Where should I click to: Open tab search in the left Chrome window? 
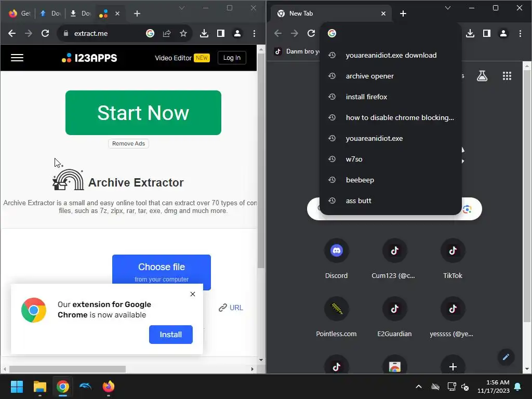coord(182,8)
